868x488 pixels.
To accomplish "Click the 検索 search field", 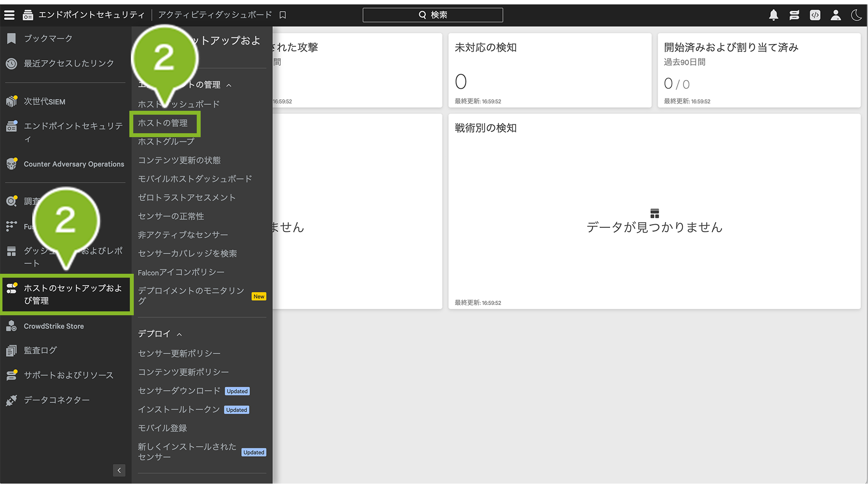I will point(433,15).
